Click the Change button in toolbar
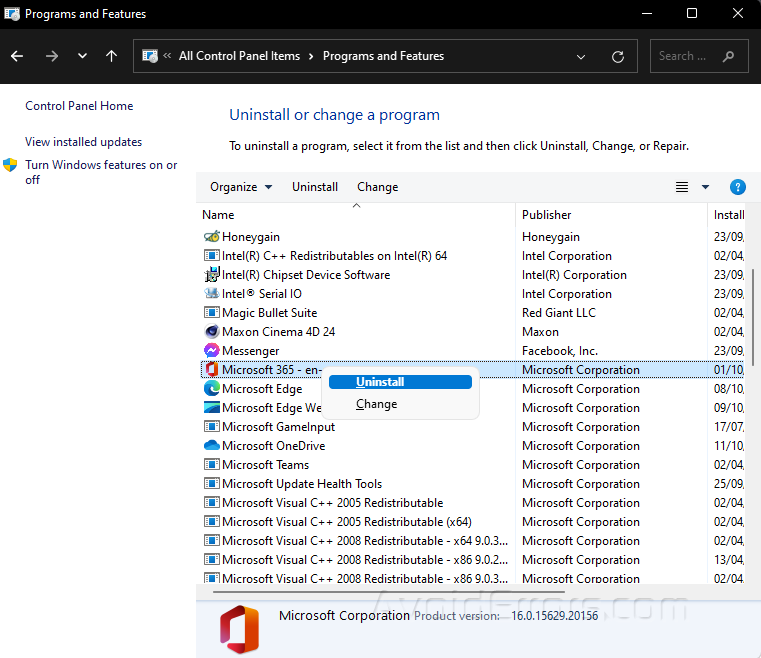Image resolution: width=761 pixels, height=658 pixels. click(x=377, y=187)
